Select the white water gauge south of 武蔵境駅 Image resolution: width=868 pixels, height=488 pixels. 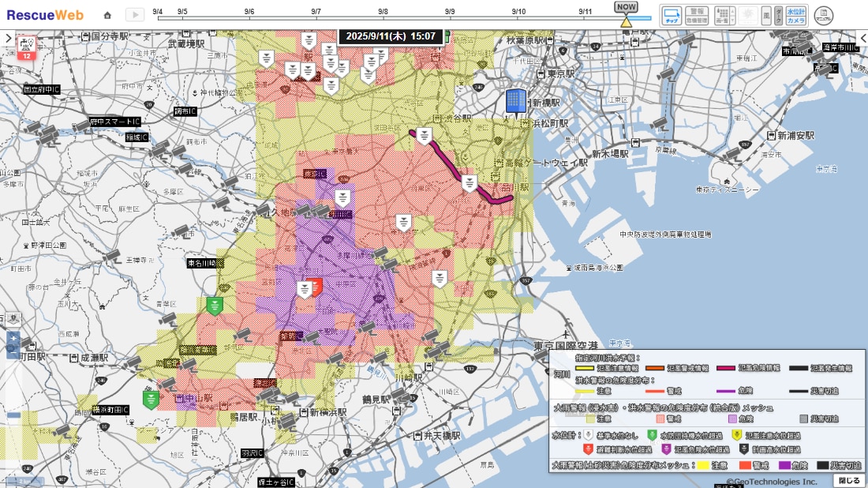[266, 58]
